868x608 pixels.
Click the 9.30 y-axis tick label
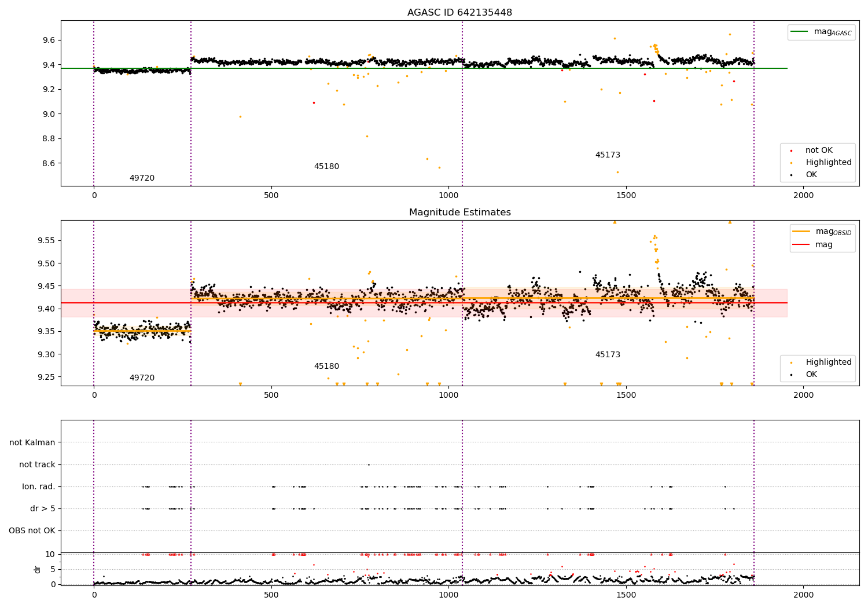click(46, 354)
